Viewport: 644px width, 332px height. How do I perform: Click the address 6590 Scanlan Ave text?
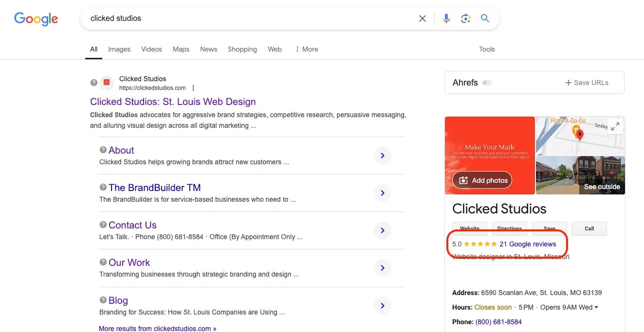coord(541,293)
